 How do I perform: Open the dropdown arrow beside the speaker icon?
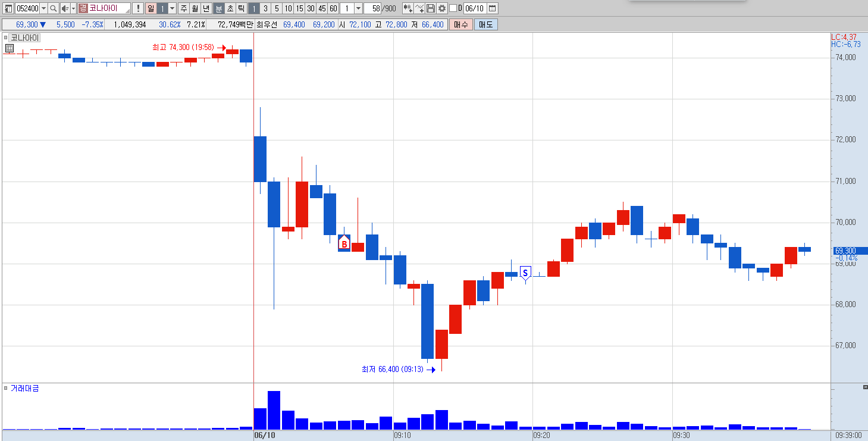pyautogui.click(x=73, y=8)
